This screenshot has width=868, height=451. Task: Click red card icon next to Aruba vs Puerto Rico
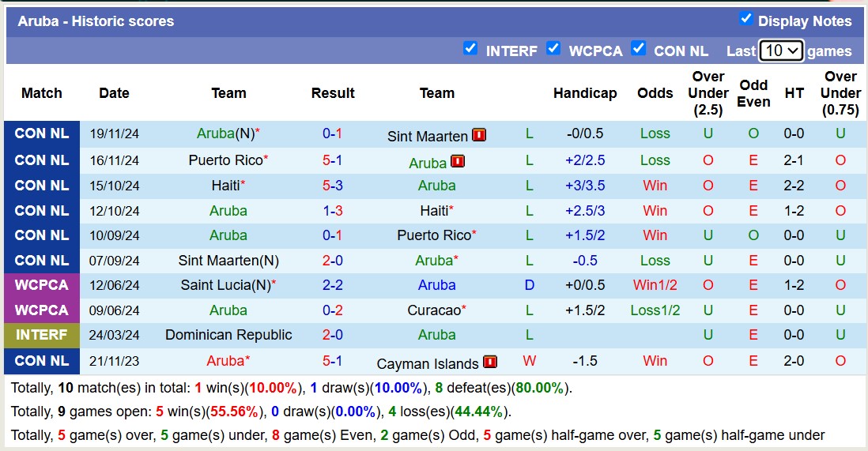click(x=458, y=161)
